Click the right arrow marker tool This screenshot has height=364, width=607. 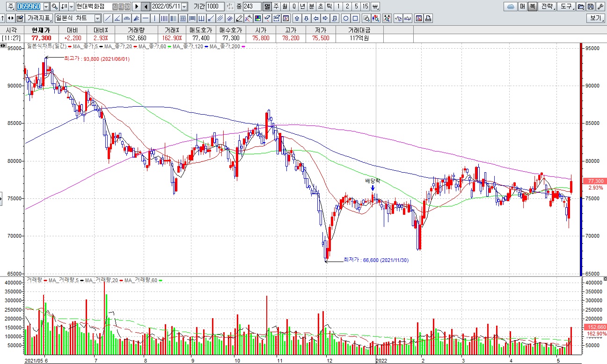click(325, 18)
